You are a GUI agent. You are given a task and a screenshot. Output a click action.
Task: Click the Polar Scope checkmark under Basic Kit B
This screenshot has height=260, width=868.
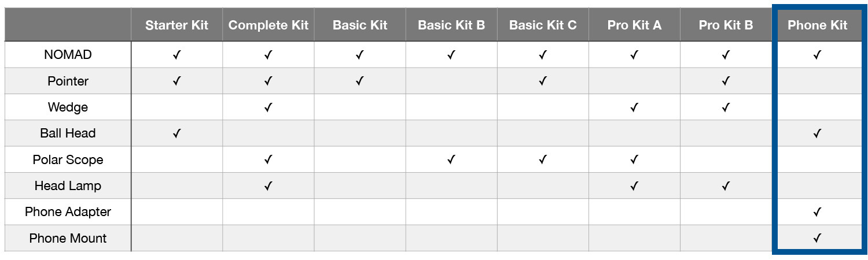(451, 159)
